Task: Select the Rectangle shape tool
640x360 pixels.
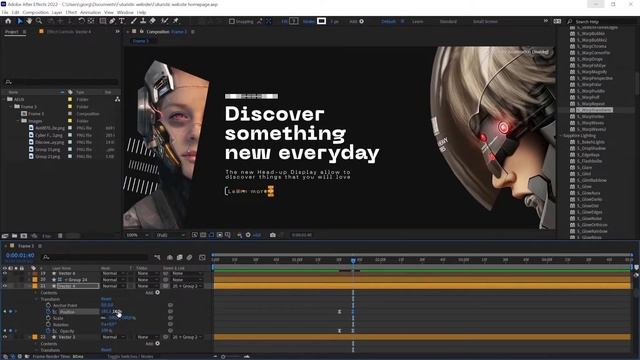Action: (102, 21)
